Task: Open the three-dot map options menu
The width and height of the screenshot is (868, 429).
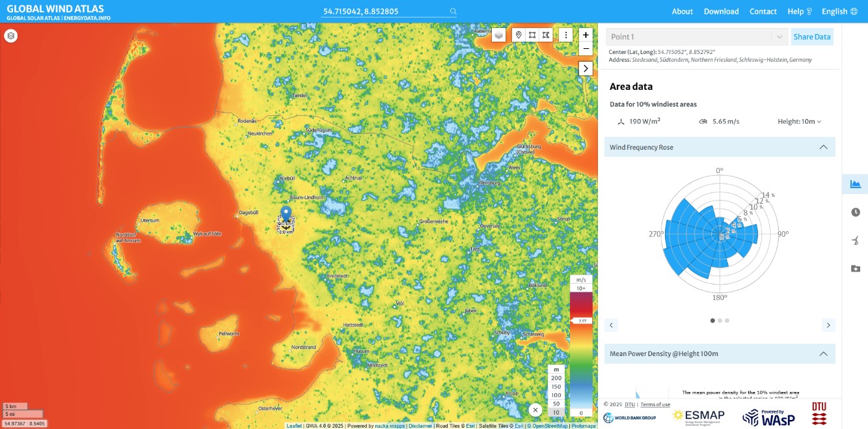Action: (566, 35)
